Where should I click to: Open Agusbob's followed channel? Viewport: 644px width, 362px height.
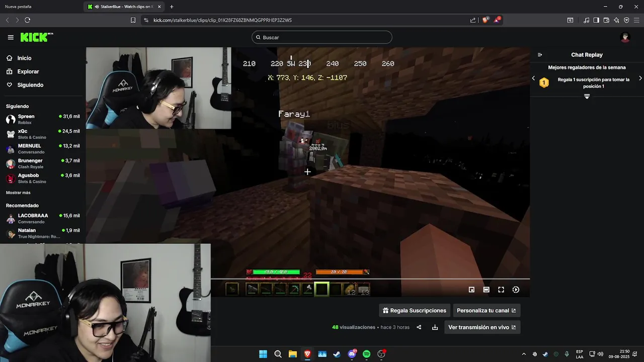[x=43, y=178]
